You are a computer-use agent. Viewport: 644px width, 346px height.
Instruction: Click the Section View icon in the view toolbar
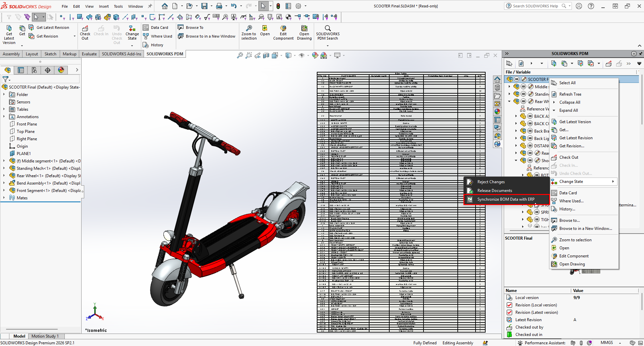266,55
